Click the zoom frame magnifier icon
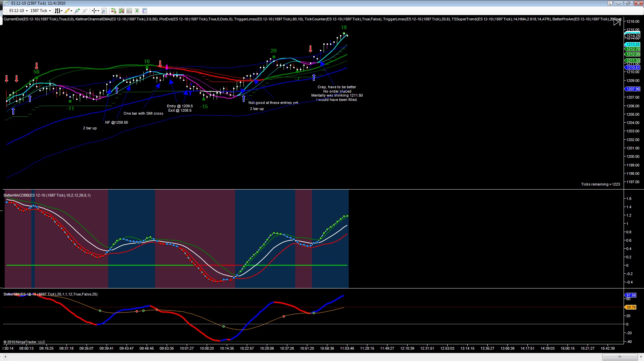Image resolution: width=644 pixels, height=361 pixels. click(x=104, y=11)
